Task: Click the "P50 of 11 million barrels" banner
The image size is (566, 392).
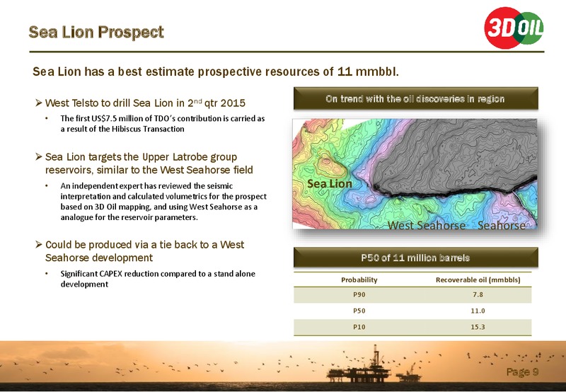Action: point(416,258)
